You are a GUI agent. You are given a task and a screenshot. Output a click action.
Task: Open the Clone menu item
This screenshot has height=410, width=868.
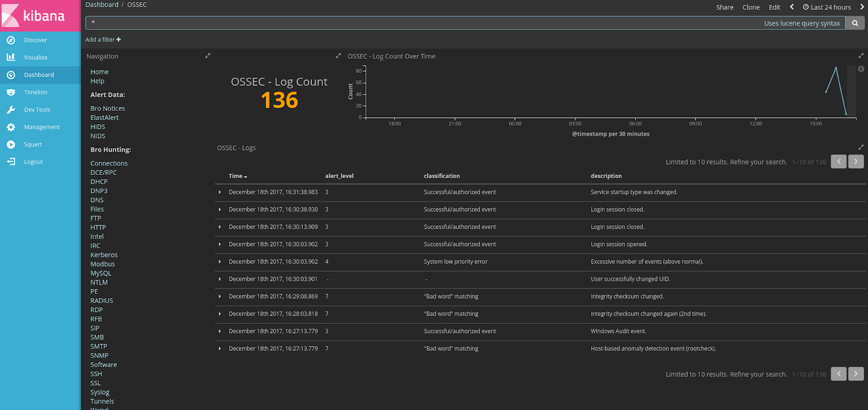(751, 7)
